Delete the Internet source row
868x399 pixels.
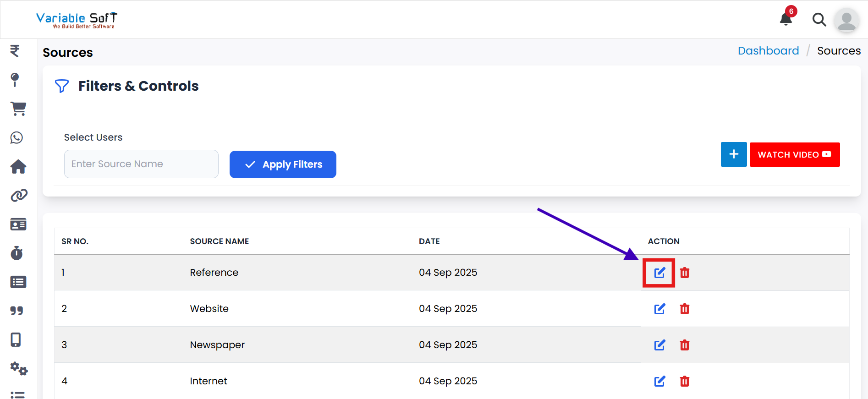(684, 381)
